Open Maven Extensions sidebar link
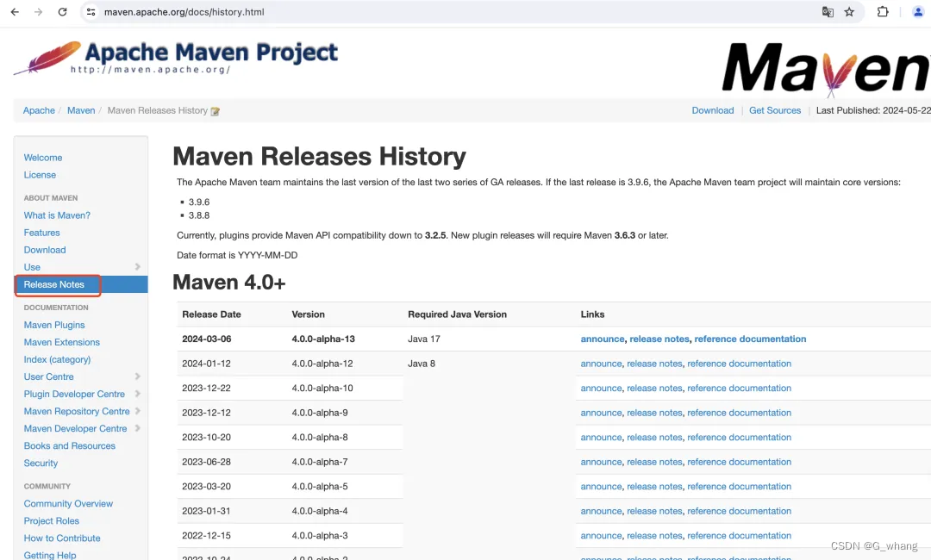Image resolution: width=931 pixels, height=560 pixels. tap(62, 342)
